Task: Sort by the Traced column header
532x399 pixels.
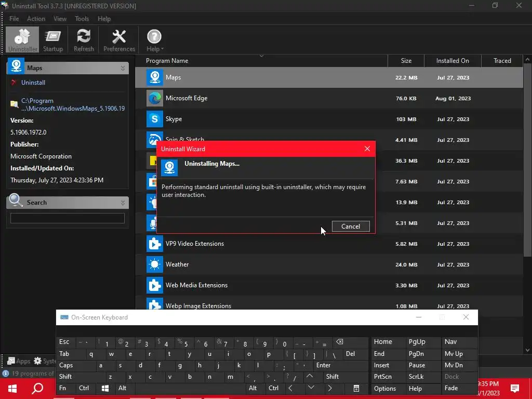Action: pos(502,61)
